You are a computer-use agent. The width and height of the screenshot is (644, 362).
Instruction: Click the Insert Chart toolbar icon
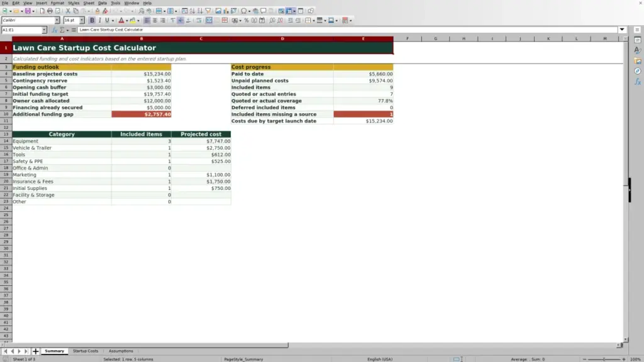coord(226,11)
